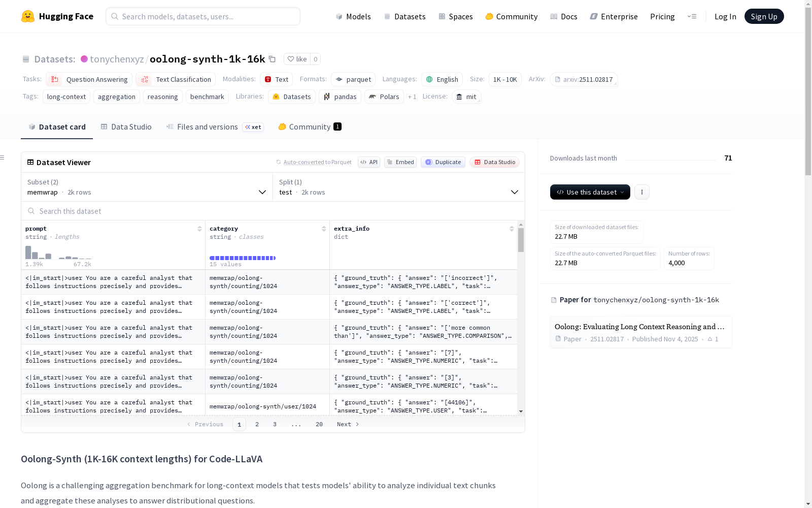Open Models in the top navigation
Image resolution: width=812 pixels, height=508 pixels.
[x=353, y=16]
